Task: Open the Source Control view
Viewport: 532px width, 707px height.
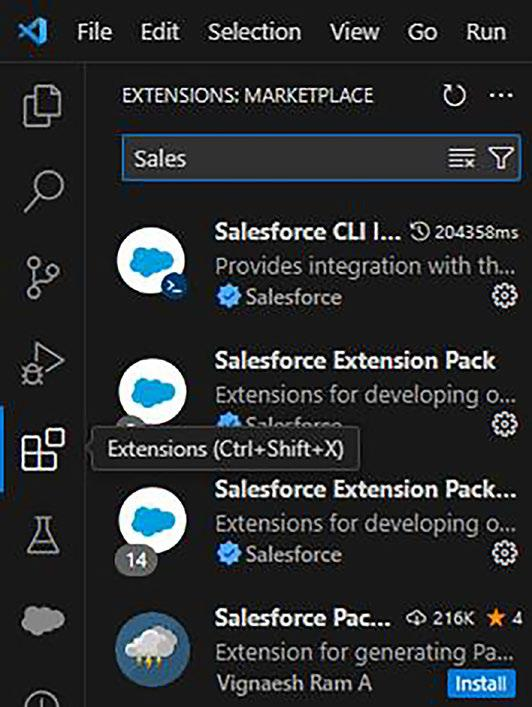Action: 43,277
